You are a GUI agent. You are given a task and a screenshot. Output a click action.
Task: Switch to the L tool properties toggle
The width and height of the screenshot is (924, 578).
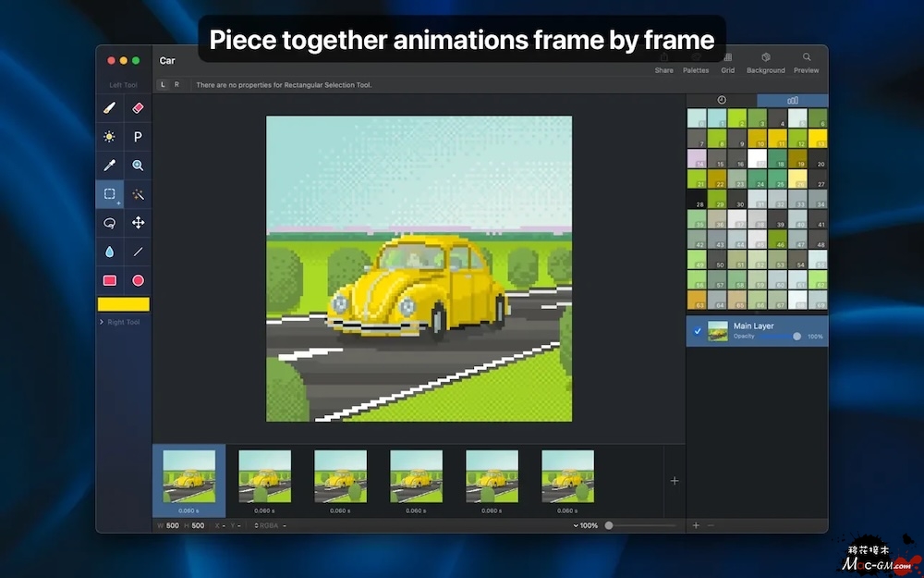pos(164,85)
